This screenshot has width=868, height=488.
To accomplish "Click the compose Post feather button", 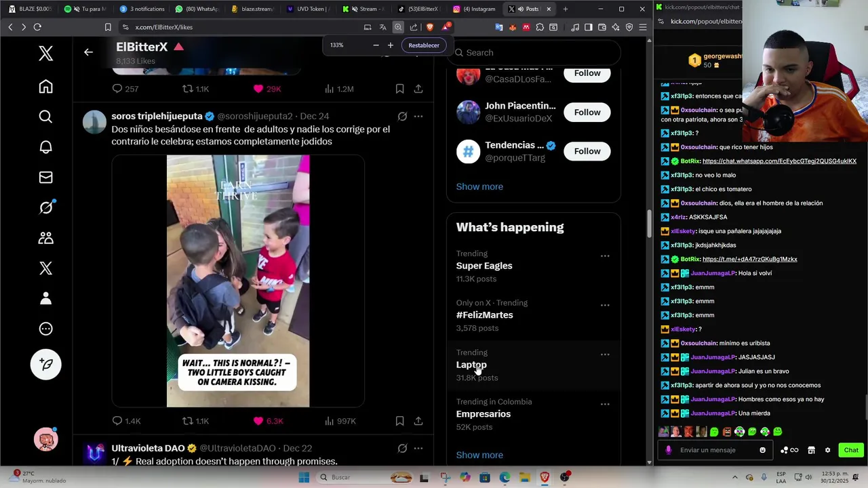I will [x=45, y=365].
